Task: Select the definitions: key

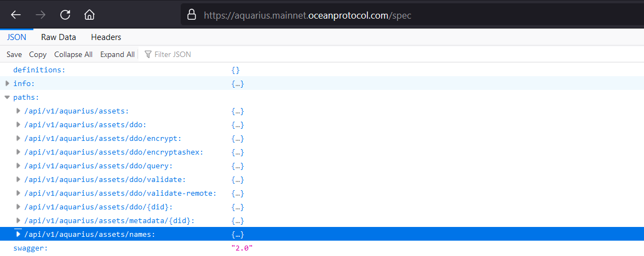Action: coord(39,70)
